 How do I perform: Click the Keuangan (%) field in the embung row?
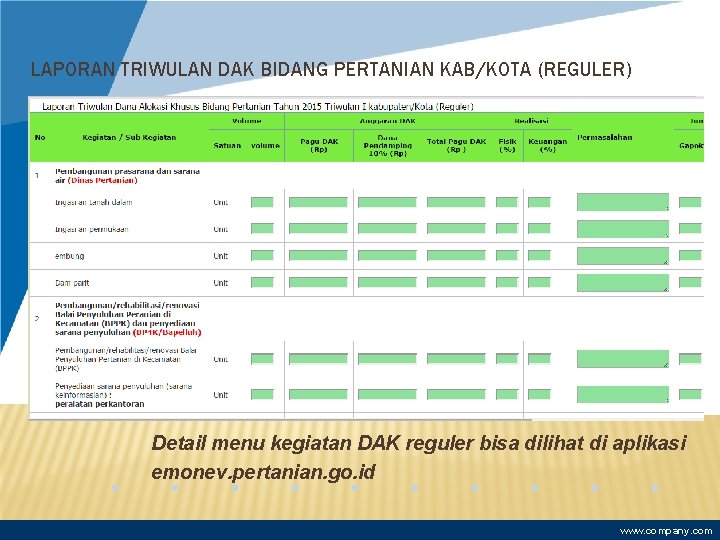pos(539,256)
